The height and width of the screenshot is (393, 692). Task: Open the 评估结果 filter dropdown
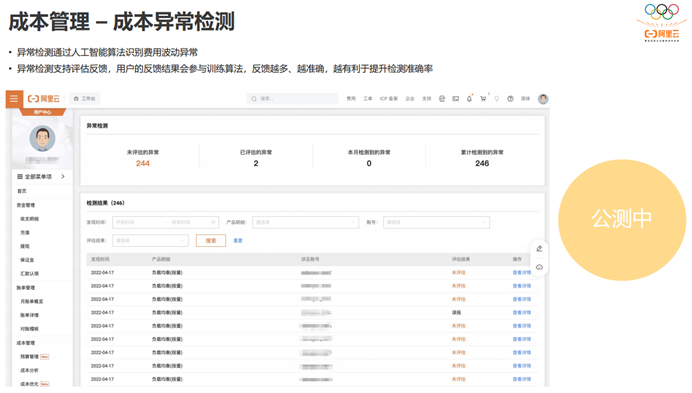coord(150,241)
